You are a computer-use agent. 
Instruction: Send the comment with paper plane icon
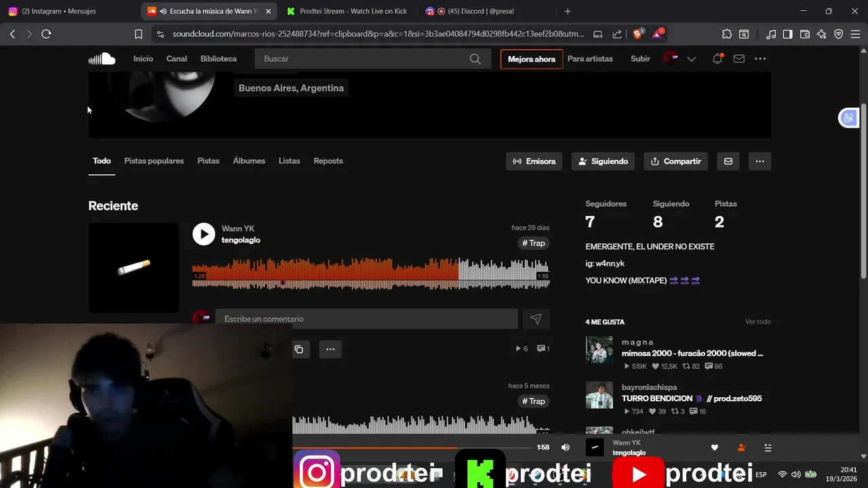(536, 319)
